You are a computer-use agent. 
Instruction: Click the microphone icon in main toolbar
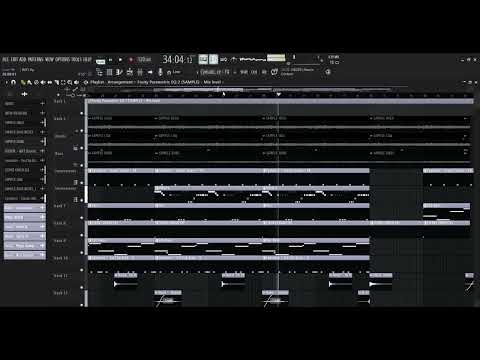tap(160, 72)
